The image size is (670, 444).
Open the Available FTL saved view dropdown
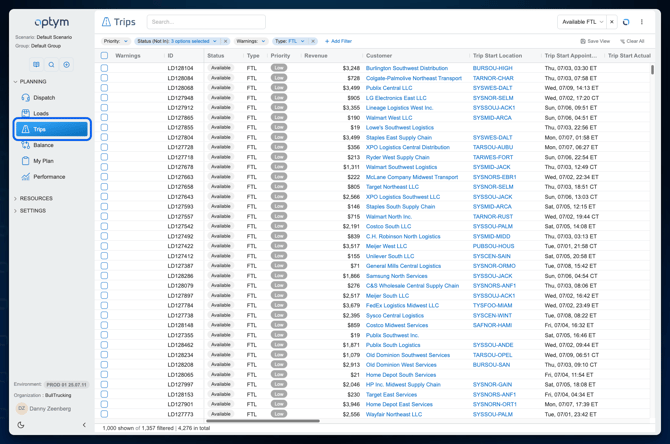pos(582,22)
